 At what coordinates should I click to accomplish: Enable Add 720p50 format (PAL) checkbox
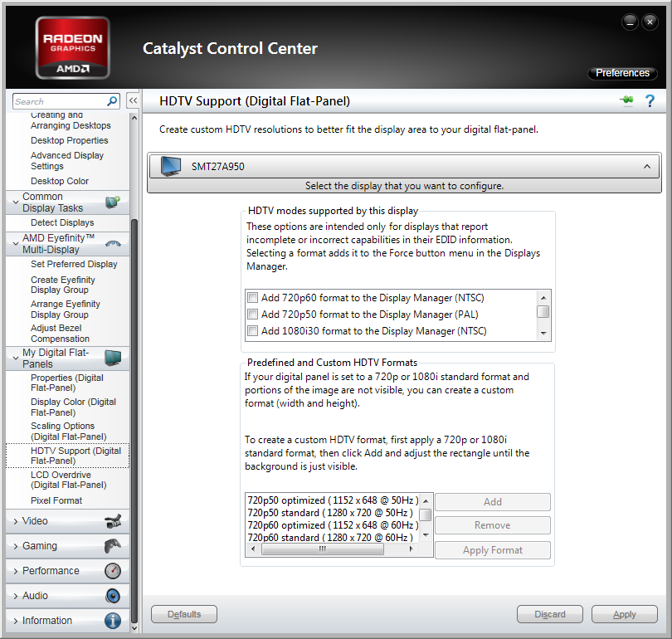click(x=252, y=315)
